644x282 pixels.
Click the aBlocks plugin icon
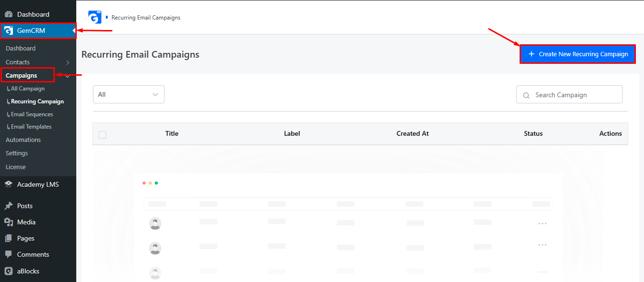tap(9, 271)
